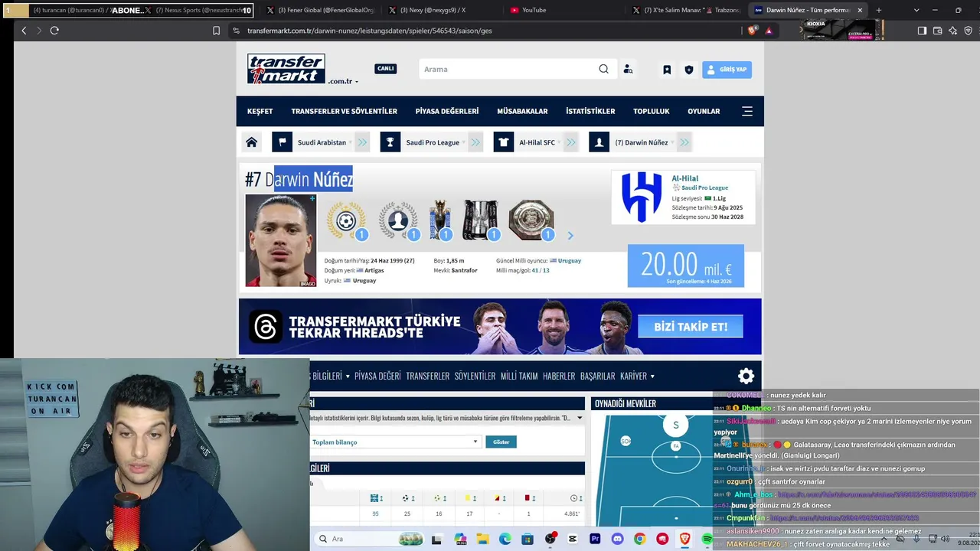Click arrows after Suudi Arabistan breadcrumb
980x551 pixels.
tap(362, 142)
